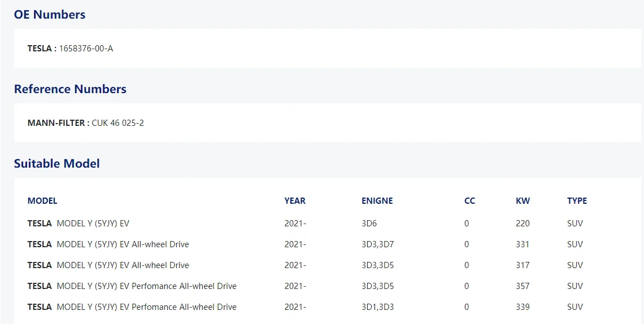This screenshot has width=644, height=324.
Task: Click the OE Numbers heading
Action: click(x=50, y=15)
